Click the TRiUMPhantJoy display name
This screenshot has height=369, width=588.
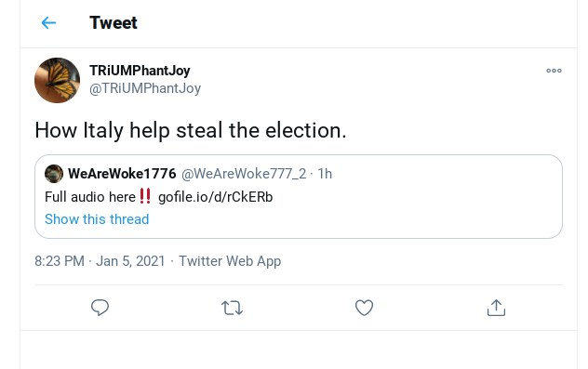[x=140, y=71]
